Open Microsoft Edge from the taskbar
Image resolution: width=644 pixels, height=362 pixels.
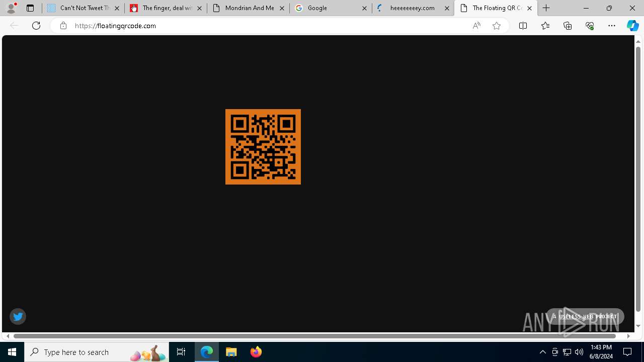pyautogui.click(x=207, y=352)
